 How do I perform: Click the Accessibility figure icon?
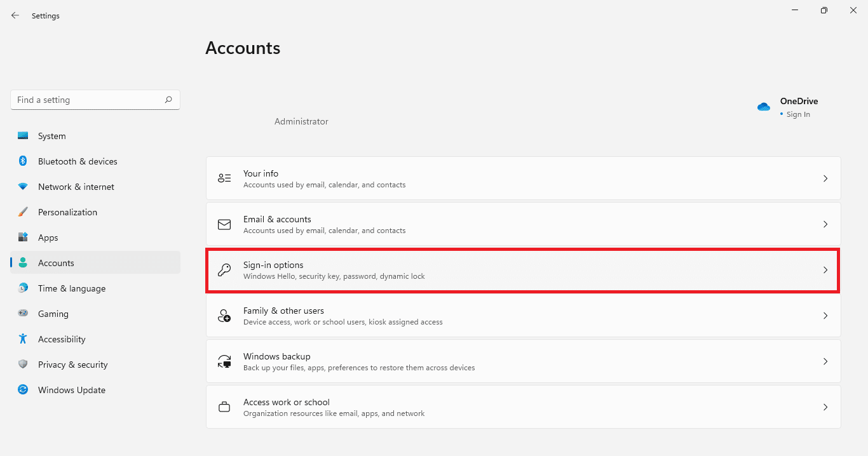coord(23,339)
